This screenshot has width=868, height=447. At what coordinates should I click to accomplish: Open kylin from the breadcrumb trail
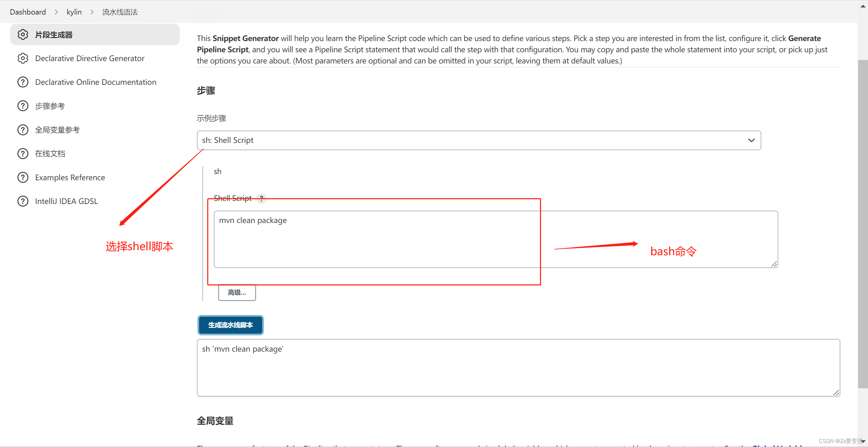pyautogui.click(x=74, y=12)
